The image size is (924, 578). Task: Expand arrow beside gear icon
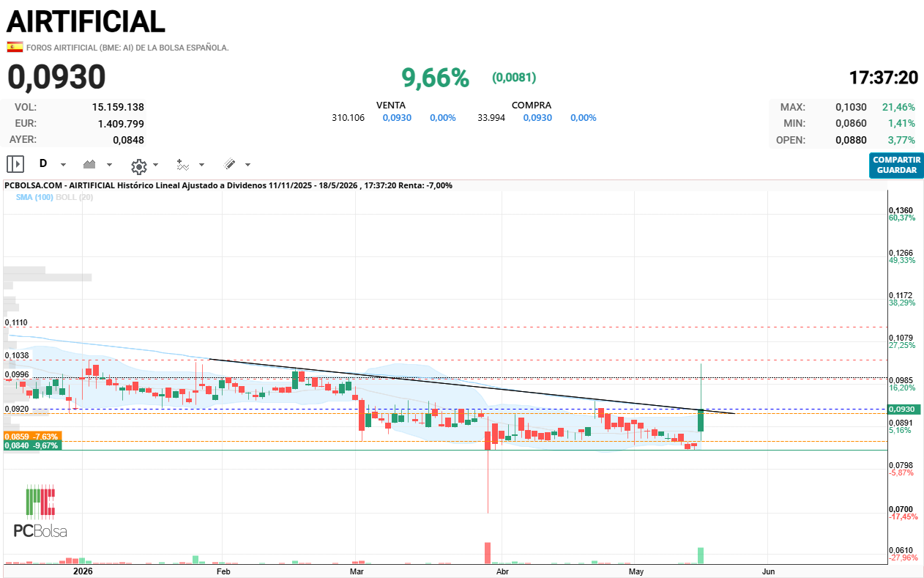pos(156,165)
